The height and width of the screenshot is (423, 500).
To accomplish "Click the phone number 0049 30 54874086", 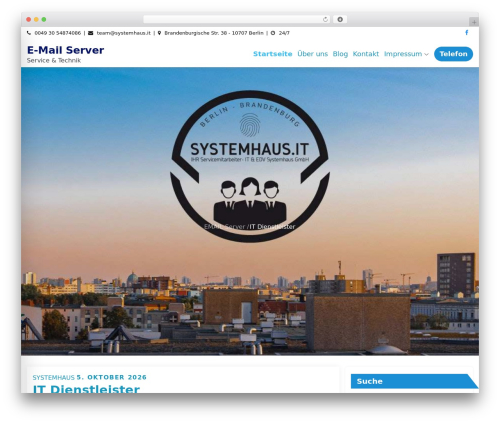I will click(x=58, y=33).
